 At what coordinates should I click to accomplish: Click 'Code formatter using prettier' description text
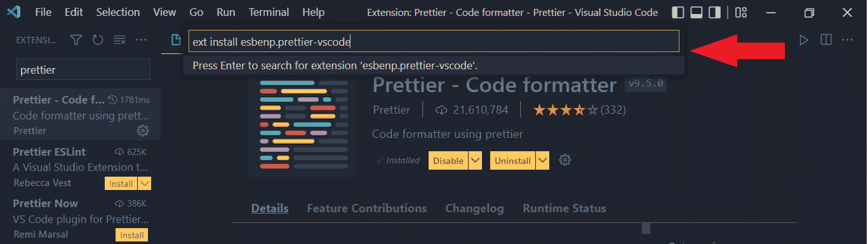[447, 134]
